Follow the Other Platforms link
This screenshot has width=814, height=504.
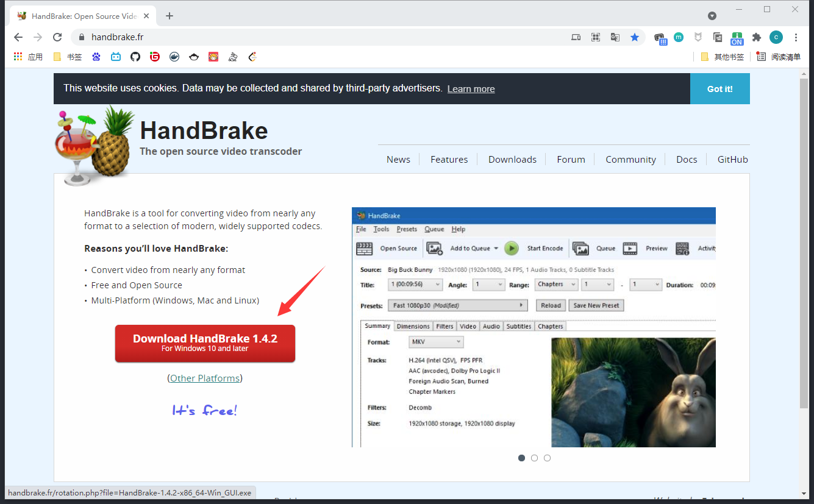coord(205,378)
